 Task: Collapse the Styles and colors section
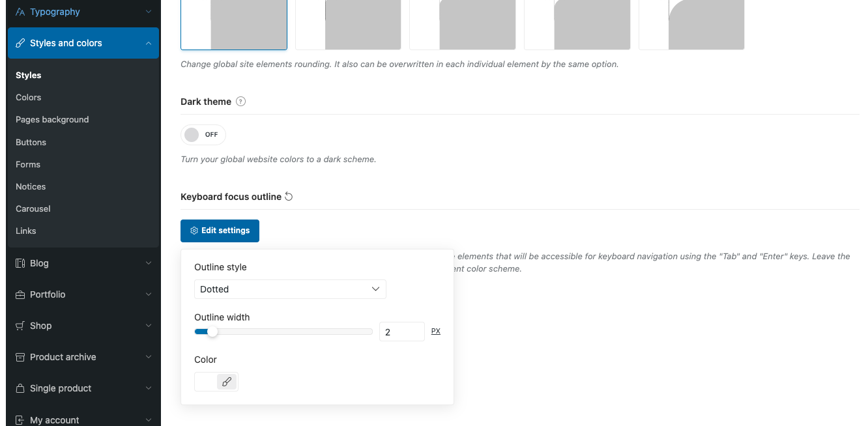coord(149,43)
